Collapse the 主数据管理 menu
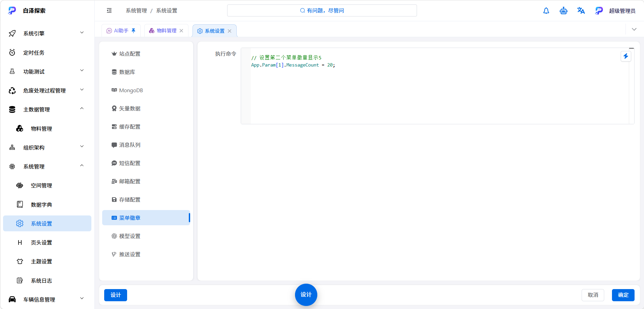Viewport: 644px width, 309px height. (47, 109)
